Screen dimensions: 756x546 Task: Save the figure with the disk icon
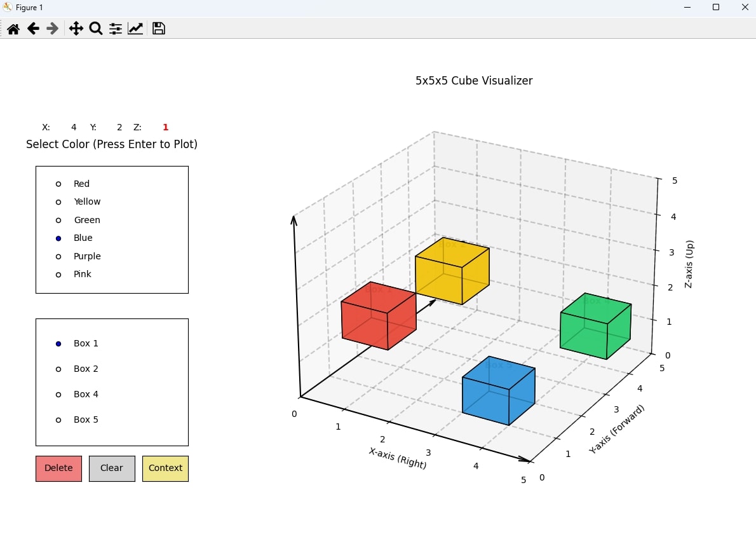click(x=159, y=29)
